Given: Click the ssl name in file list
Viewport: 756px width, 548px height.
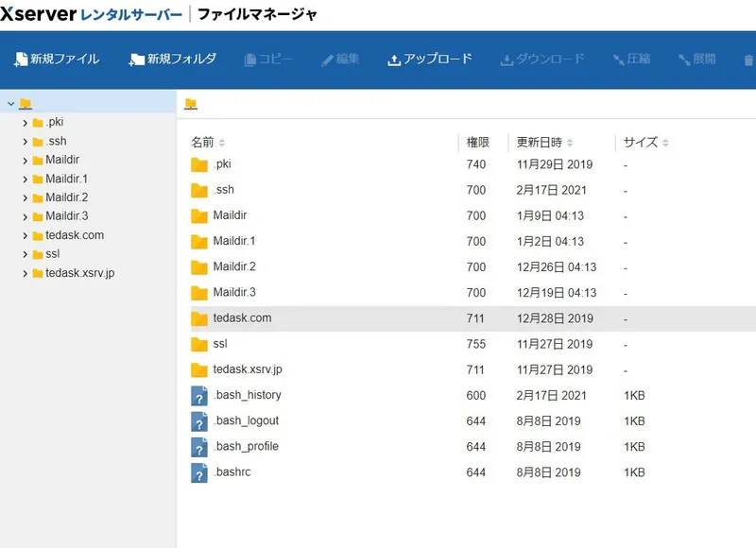Looking at the screenshot, I should coord(220,344).
